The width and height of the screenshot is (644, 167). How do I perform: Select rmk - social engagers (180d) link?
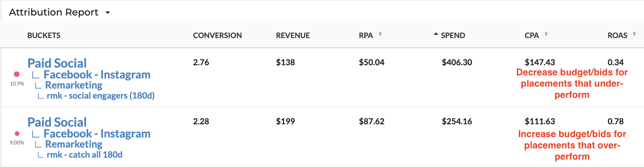tap(101, 96)
